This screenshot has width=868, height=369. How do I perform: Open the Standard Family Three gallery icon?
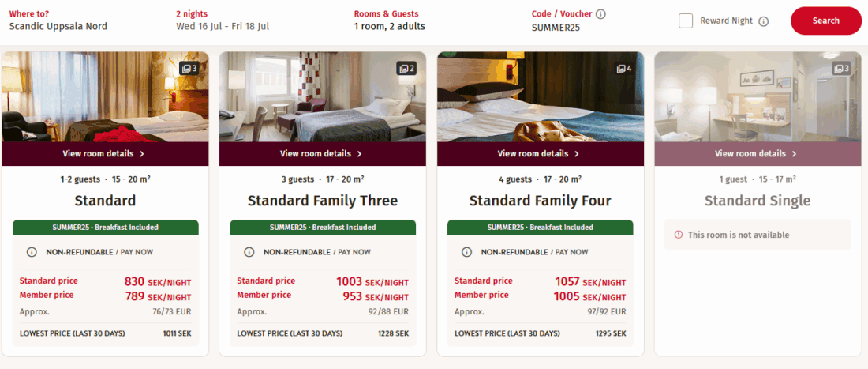(x=407, y=69)
